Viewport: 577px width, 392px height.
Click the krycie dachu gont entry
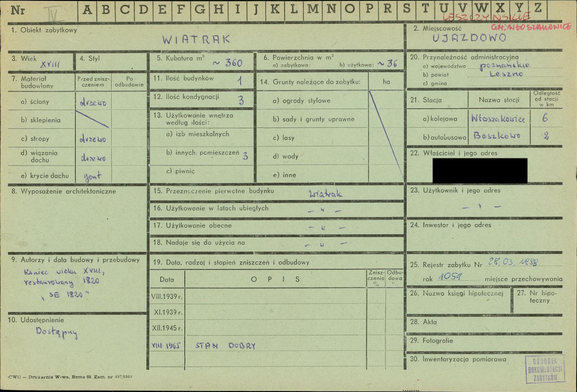pos(93,177)
